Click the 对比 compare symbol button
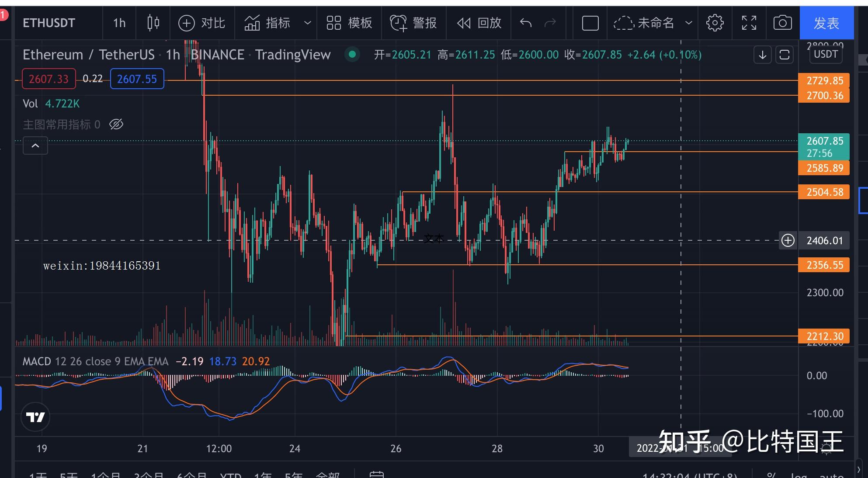Screen dimensions: 868x478 [202, 23]
